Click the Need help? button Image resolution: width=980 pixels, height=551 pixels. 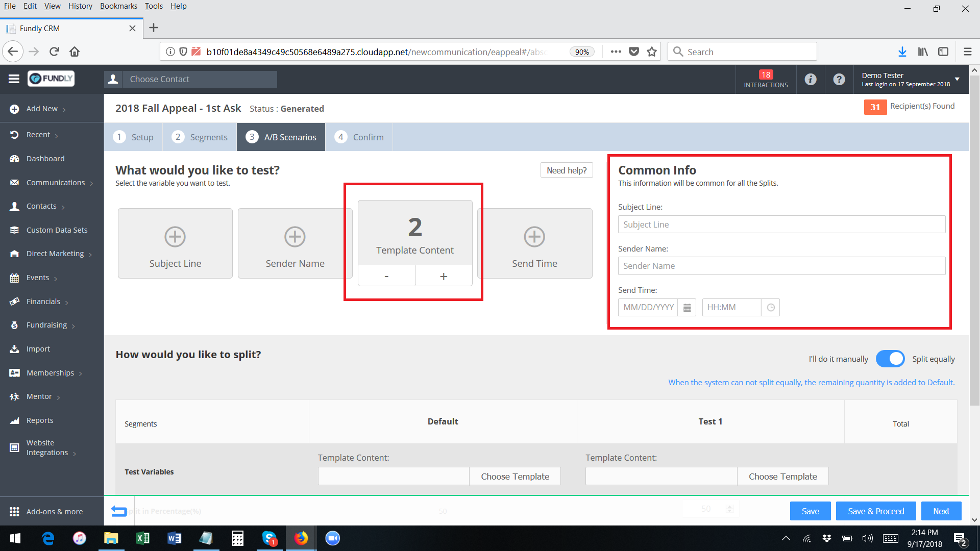567,170
